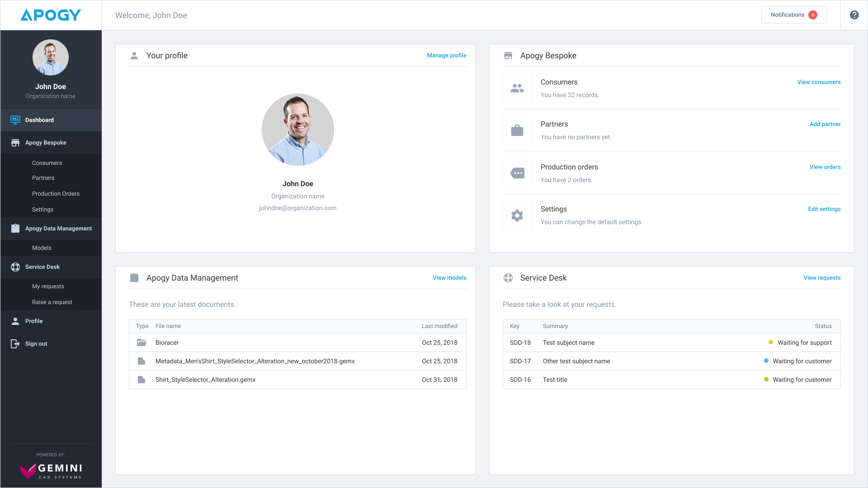Expand the Apogy Data Management section

pos(58,228)
